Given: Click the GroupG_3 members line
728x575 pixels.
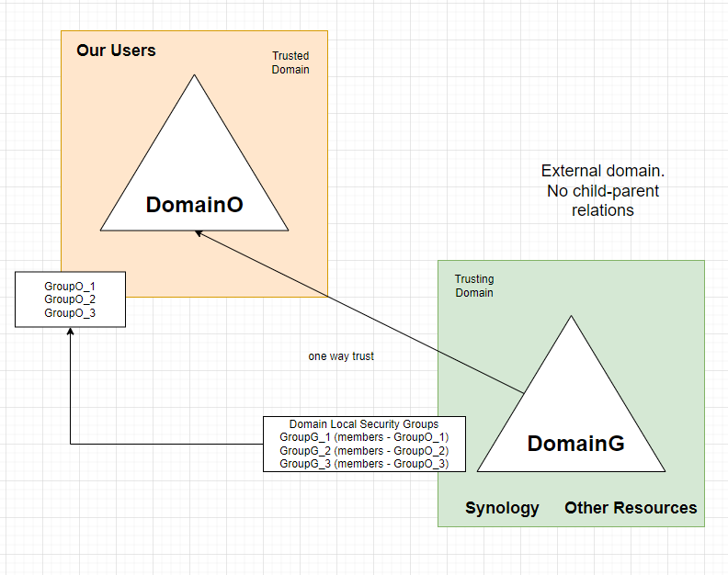Looking at the screenshot, I should coord(364,464).
